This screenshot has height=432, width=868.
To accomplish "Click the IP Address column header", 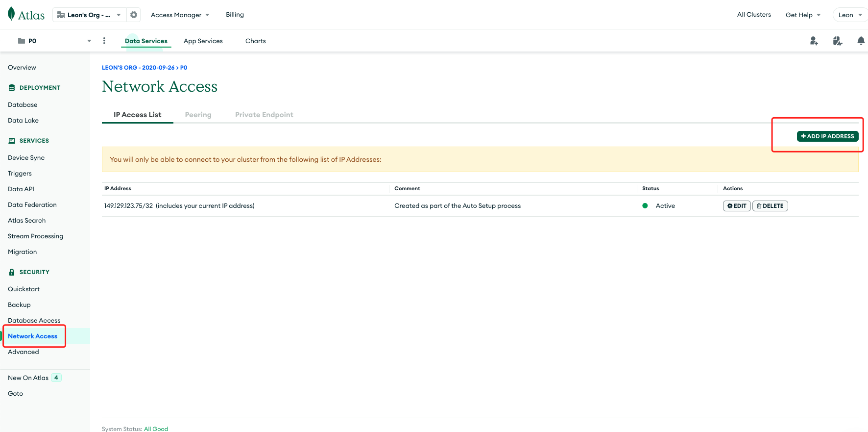I will 118,188.
